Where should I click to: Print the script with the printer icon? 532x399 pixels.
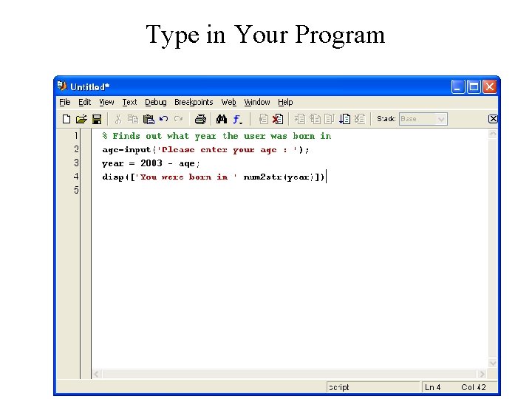[200, 119]
